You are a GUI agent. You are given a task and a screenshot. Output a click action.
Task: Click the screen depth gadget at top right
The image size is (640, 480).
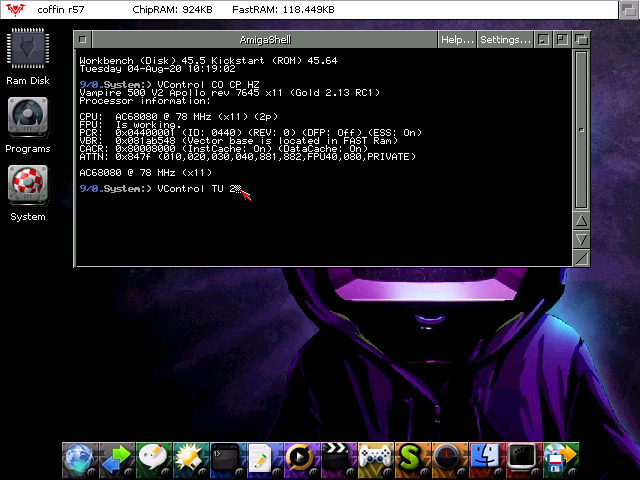(629, 10)
